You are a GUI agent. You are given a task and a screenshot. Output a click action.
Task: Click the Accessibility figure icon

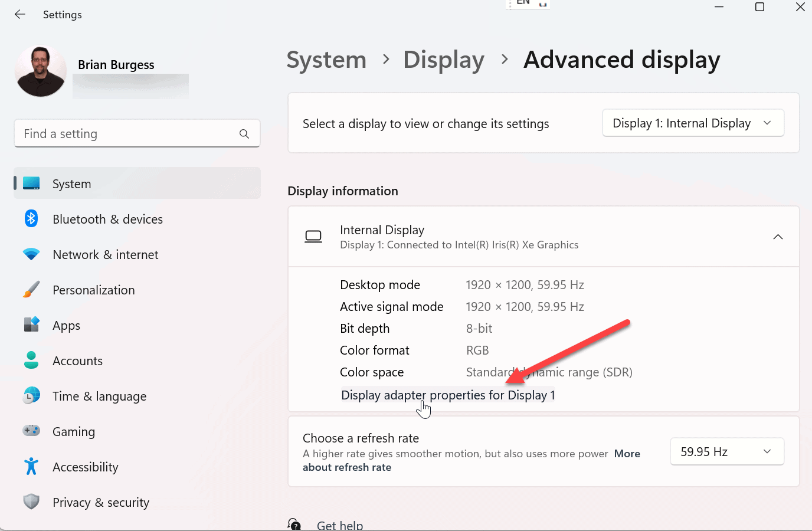pos(31,467)
